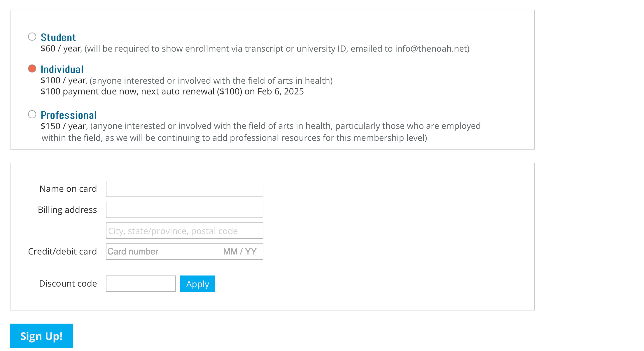The image size is (644, 351).
Task: Focus the Discount code field
Action: (x=141, y=284)
